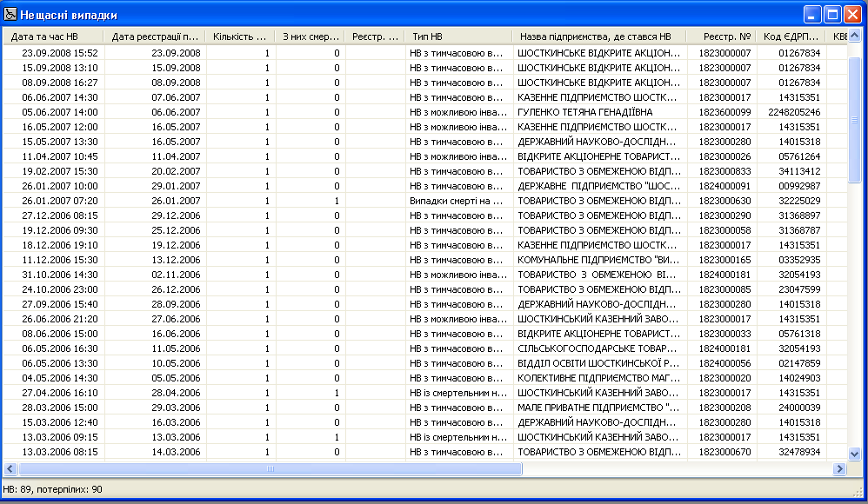Select row dated 13.03.2006 09:15

pyautogui.click(x=424, y=437)
